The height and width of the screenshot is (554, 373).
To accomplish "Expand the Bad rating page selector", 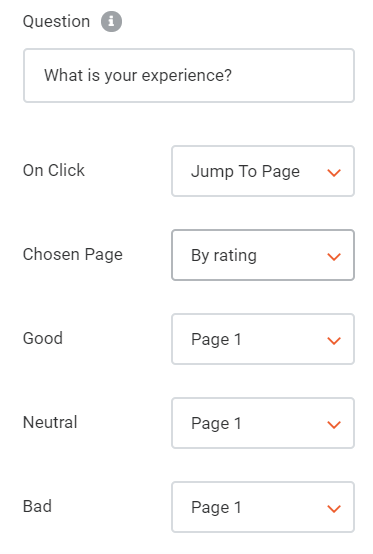I will 263,507.
